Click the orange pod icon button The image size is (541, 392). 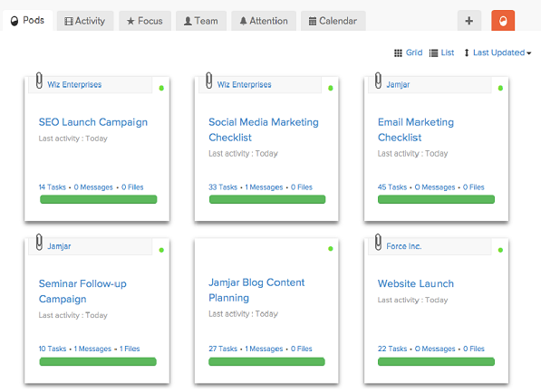[503, 21]
